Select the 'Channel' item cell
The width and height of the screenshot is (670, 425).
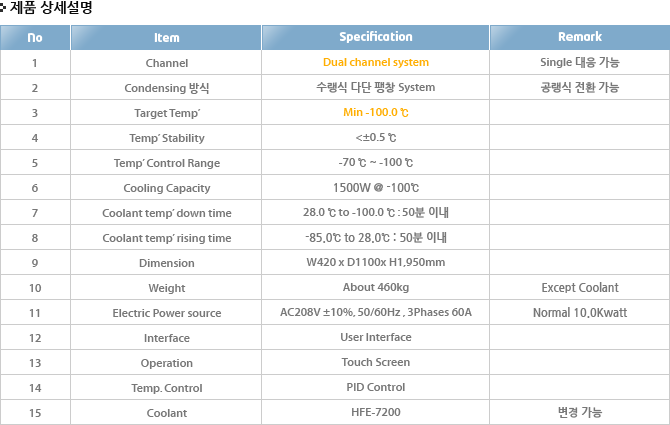(x=166, y=63)
